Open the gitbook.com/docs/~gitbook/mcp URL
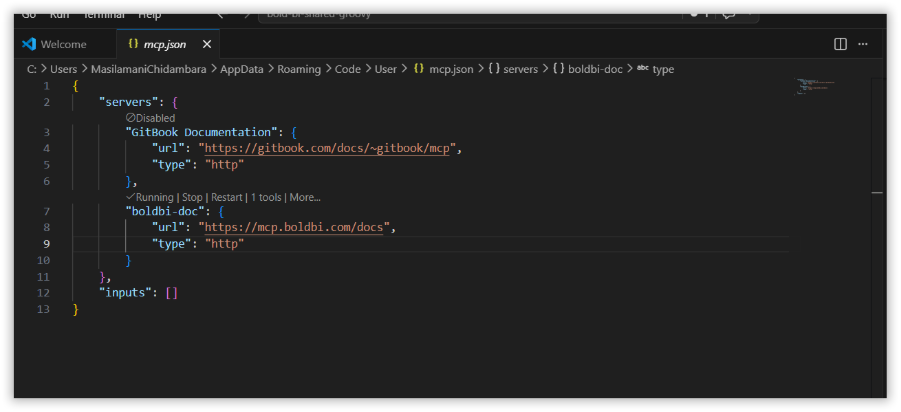901x412 pixels. (x=327, y=149)
